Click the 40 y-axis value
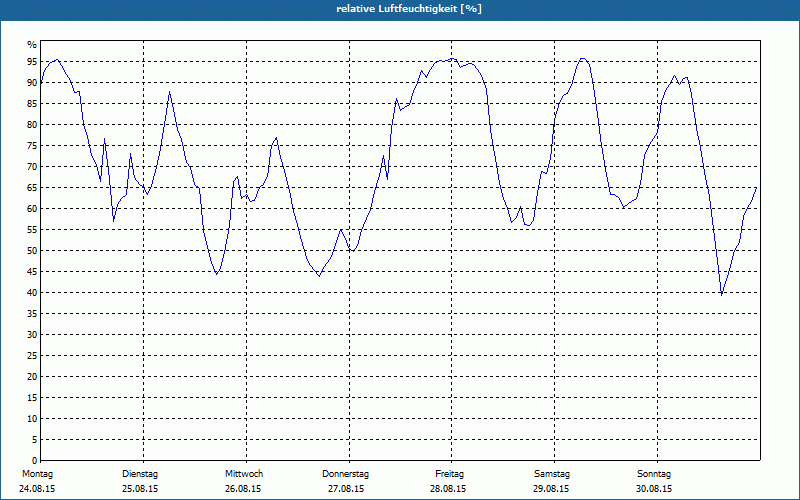 coord(32,292)
